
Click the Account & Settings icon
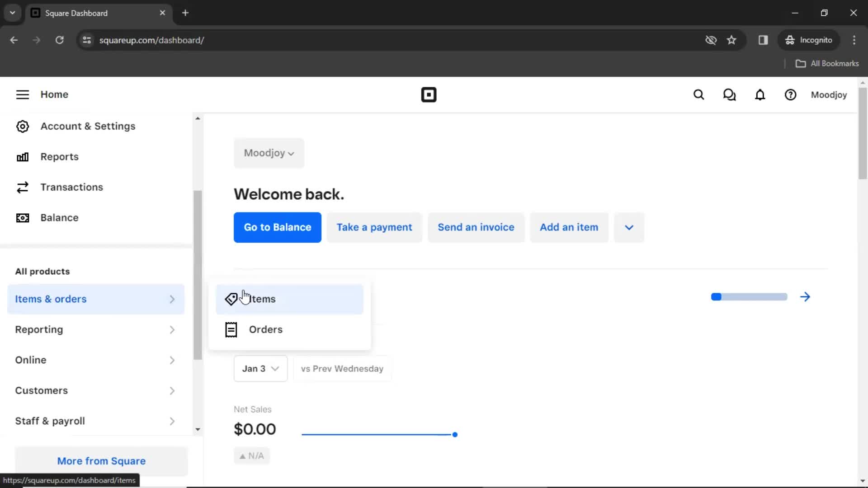coord(22,126)
